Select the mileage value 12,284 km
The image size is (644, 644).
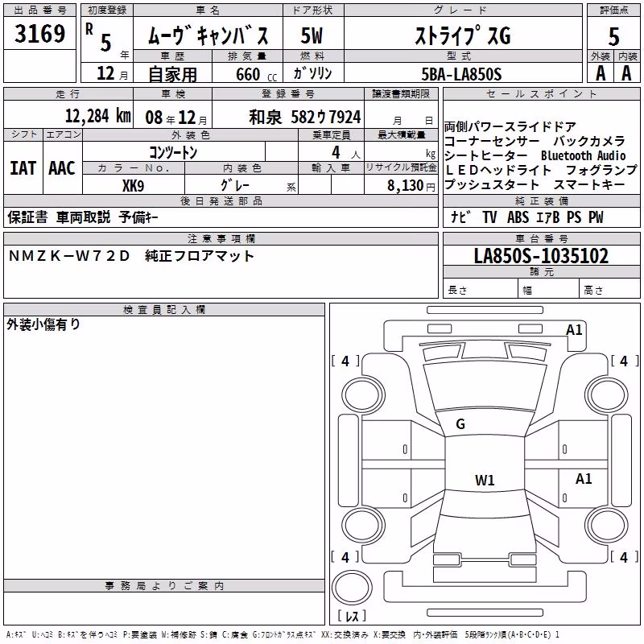click(98, 116)
